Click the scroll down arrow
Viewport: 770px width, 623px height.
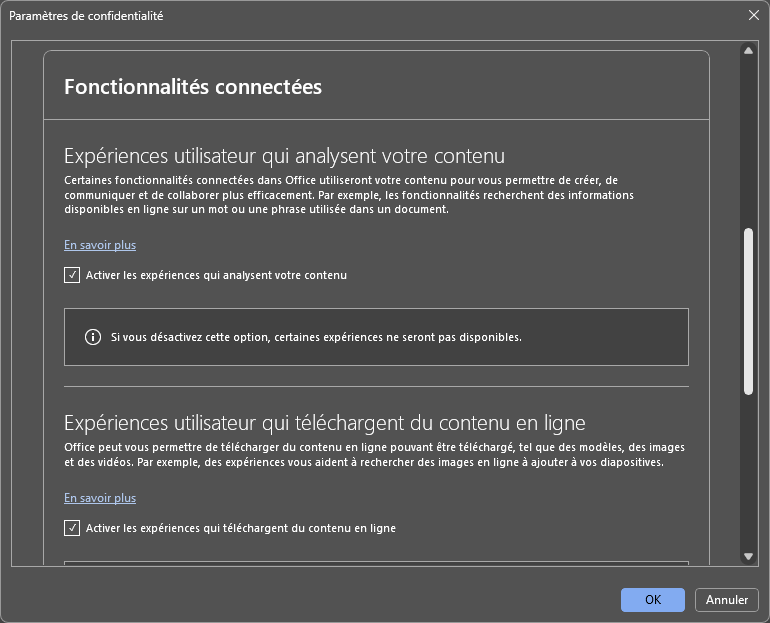coord(748,556)
